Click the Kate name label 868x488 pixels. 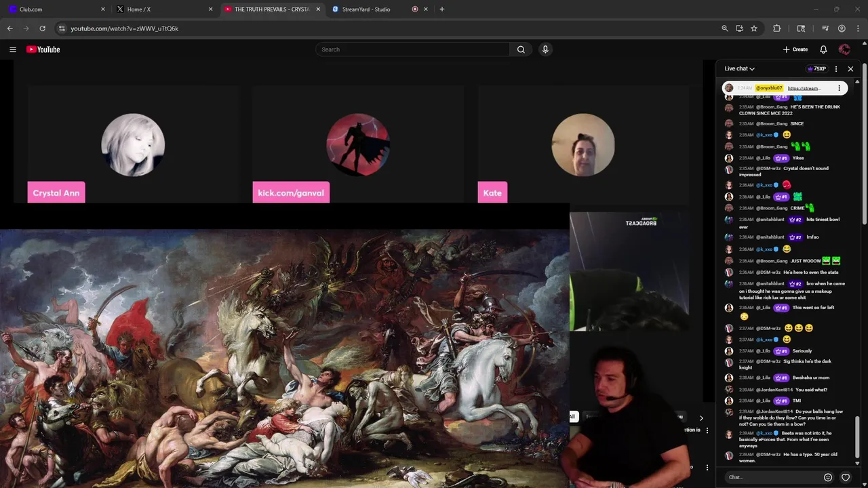pyautogui.click(x=492, y=192)
